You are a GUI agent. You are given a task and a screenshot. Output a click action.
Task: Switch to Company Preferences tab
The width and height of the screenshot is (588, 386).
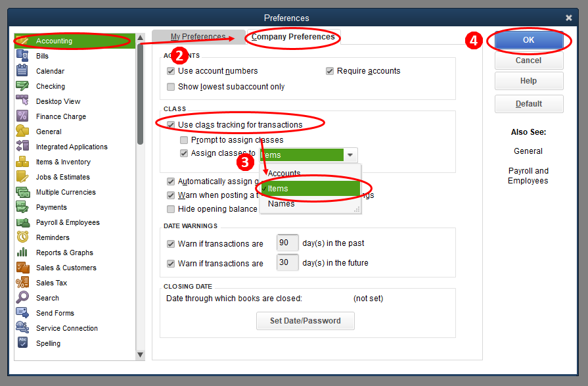point(293,37)
